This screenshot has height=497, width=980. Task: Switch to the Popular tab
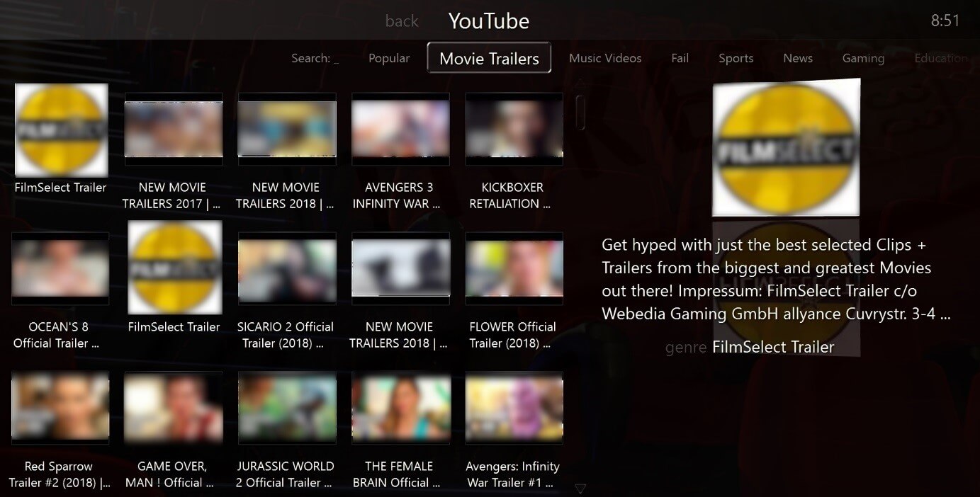point(389,58)
